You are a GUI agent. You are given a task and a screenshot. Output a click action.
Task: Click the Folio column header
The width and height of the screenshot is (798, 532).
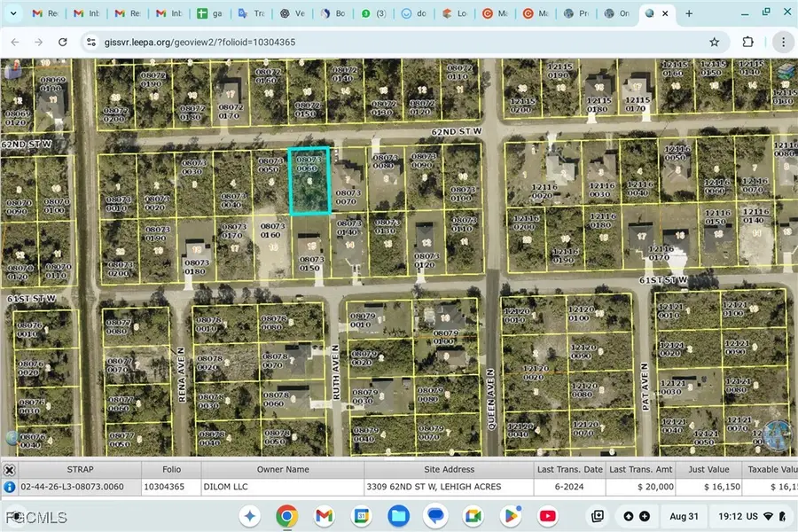(x=171, y=469)
